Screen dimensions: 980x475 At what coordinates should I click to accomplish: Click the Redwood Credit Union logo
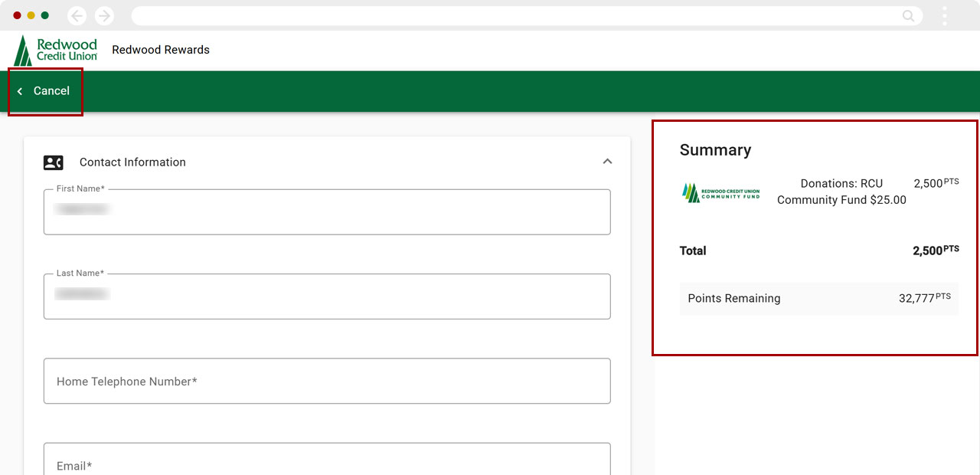point(56,51)
